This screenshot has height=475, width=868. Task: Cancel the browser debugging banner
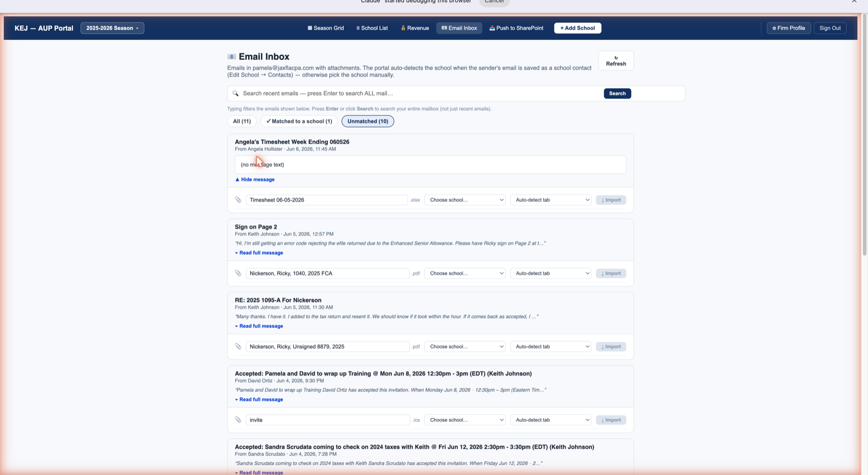pos(494,2)
